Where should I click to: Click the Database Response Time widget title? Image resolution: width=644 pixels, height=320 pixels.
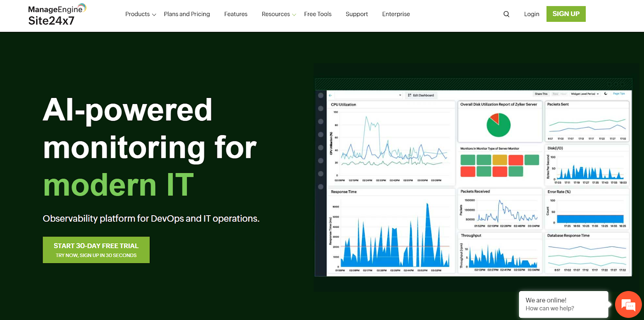tap(568, 235)
